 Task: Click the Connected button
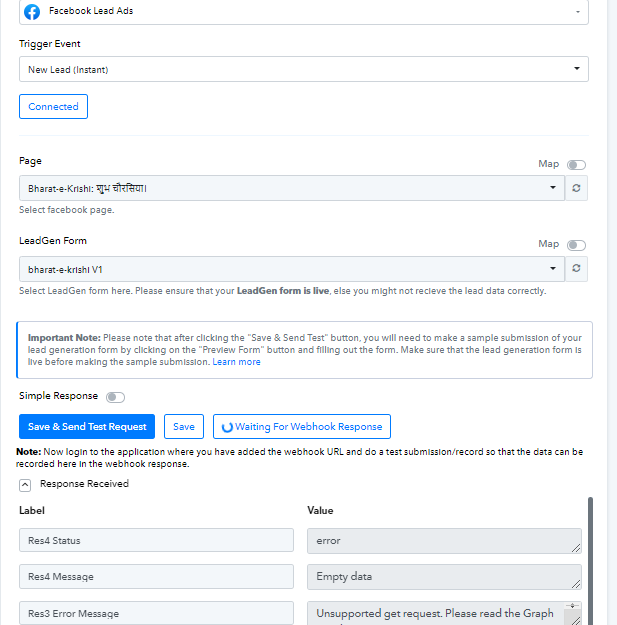coord(53,106)
